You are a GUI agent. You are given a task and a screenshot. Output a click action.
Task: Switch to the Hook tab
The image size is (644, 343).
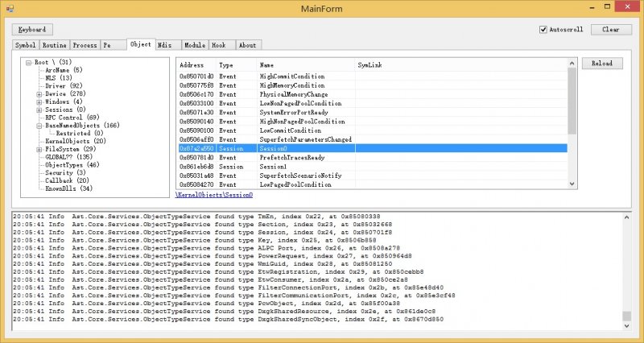(x=222, y=45)
